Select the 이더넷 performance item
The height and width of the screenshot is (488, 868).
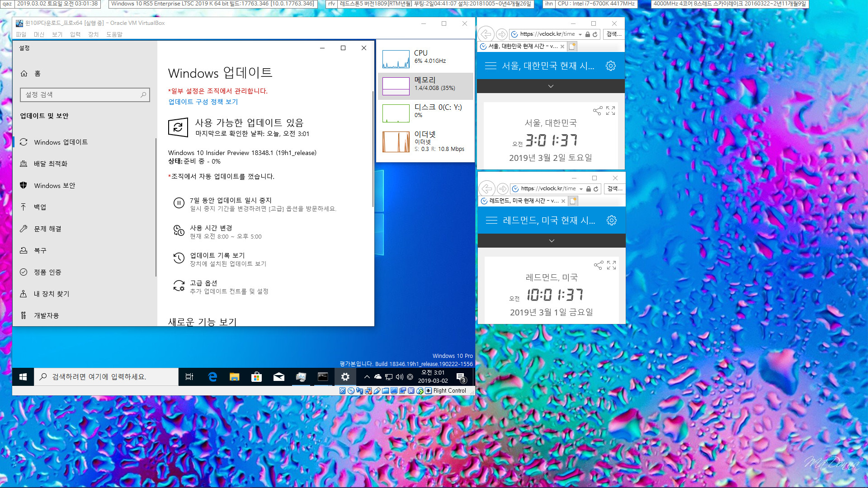[x=425, y=141]
